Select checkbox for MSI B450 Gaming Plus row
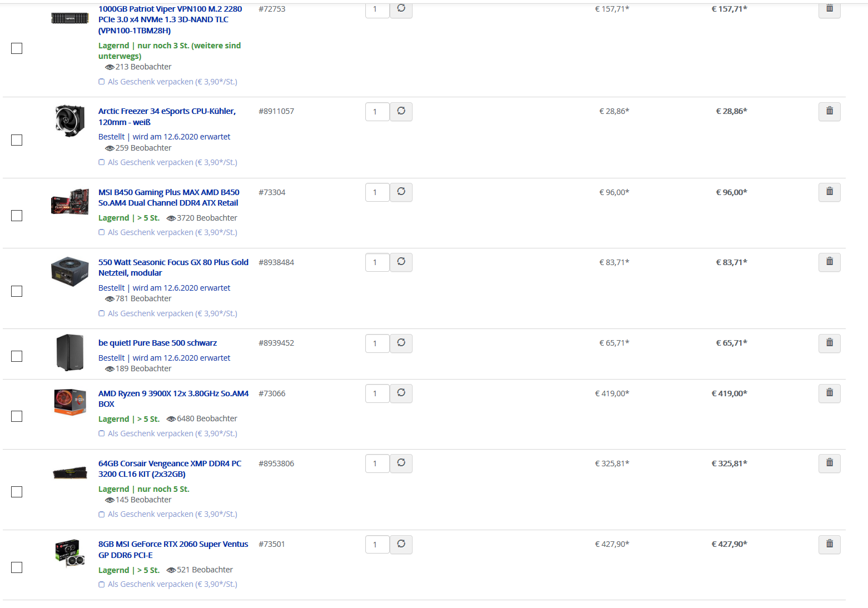The height and width of the screenshot is (608, 868). pos(17,216)
